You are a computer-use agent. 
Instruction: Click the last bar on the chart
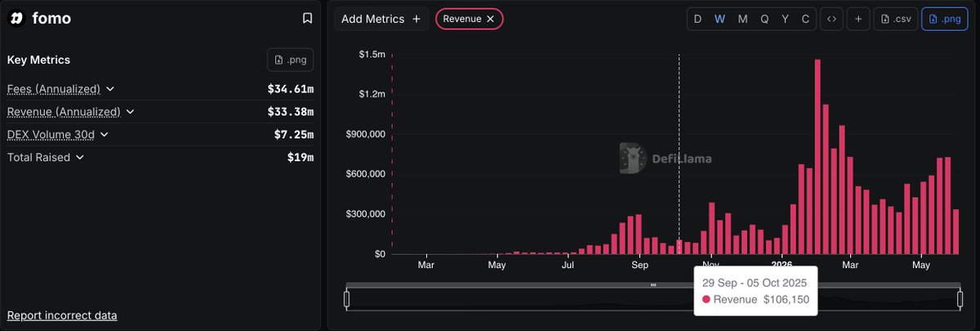(955, 232)
